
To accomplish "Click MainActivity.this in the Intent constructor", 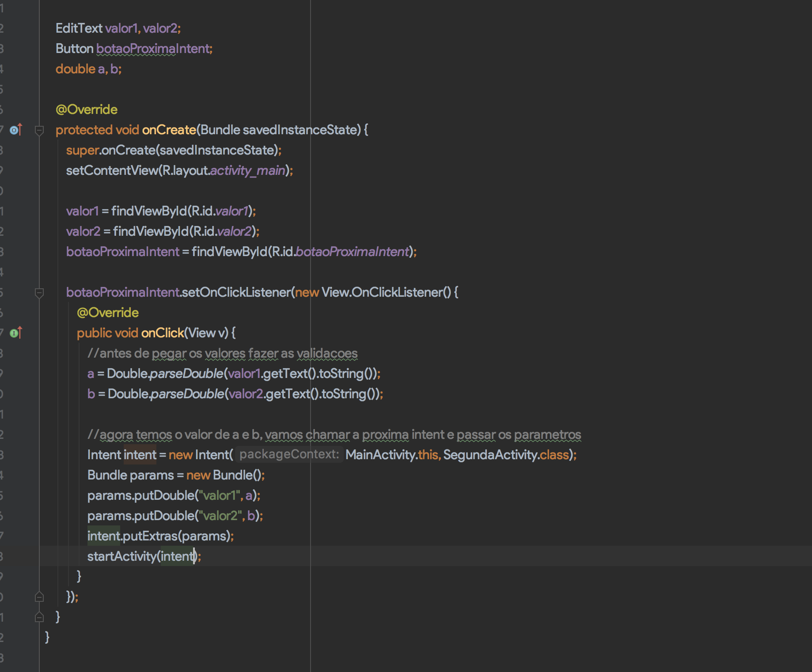I will [392, 455].
